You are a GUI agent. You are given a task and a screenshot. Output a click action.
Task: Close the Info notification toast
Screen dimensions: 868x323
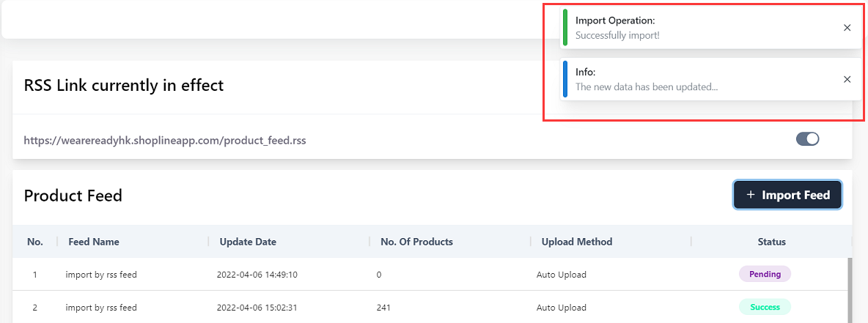[847, 79]
